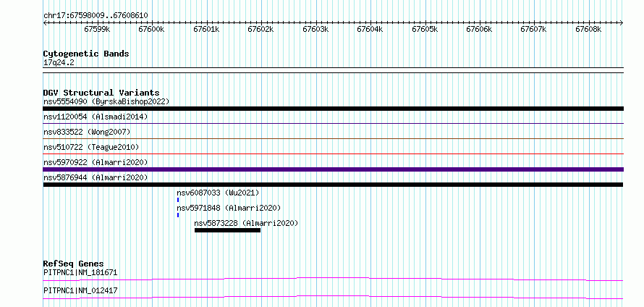This screenshot has width=644, height=307.
Task: Click the red line of nsv510722
Action: (333, 153)
